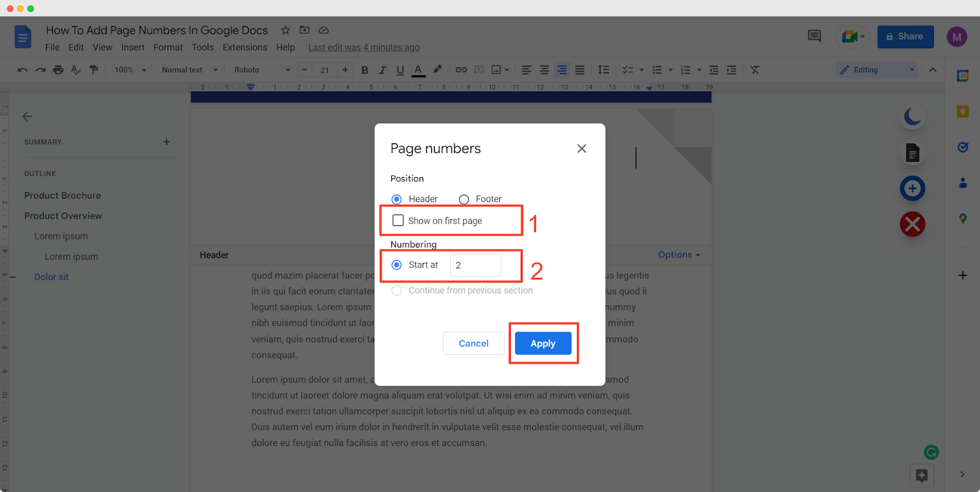
Task: Open the image options dropdown arrow
Action: 507,70
